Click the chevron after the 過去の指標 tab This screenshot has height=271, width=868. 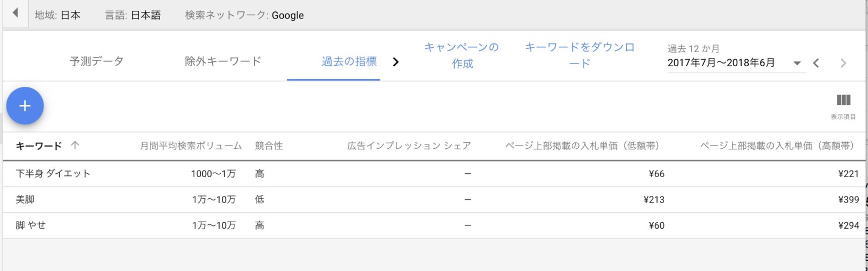[395, 61]
